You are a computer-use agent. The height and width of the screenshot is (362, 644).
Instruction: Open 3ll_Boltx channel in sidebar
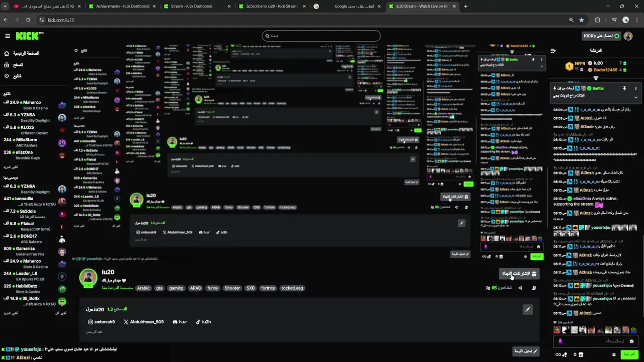point(34,301)
